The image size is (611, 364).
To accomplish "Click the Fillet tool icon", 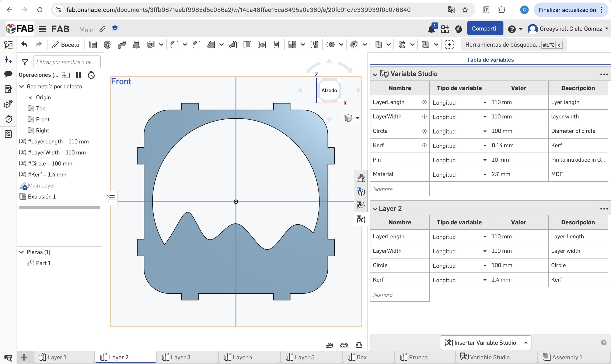I will coord(174,45).
